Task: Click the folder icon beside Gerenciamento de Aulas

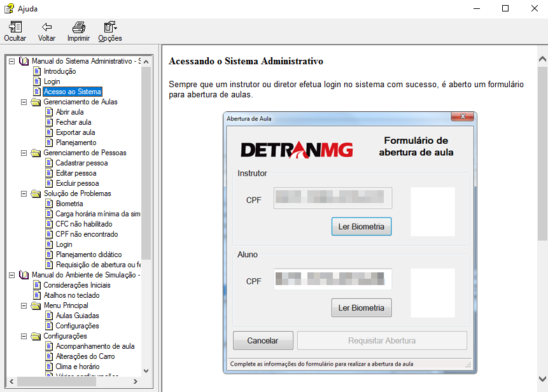Action: click(36, 102)
